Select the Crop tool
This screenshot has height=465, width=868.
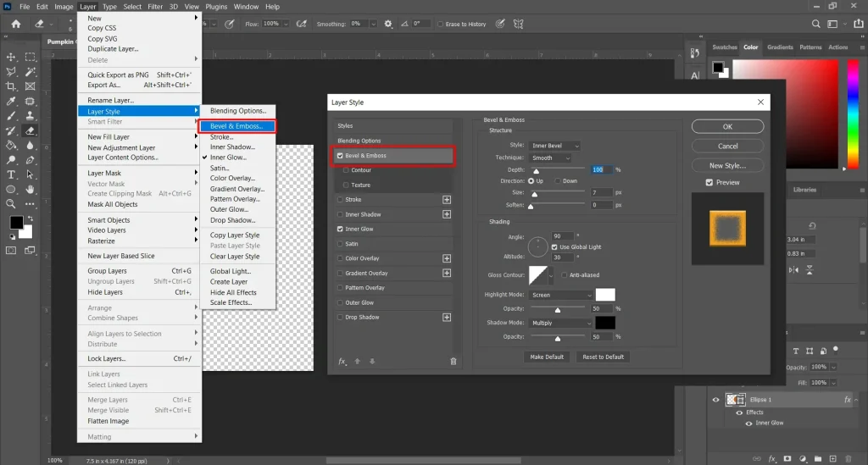click(x=10, y=86)
